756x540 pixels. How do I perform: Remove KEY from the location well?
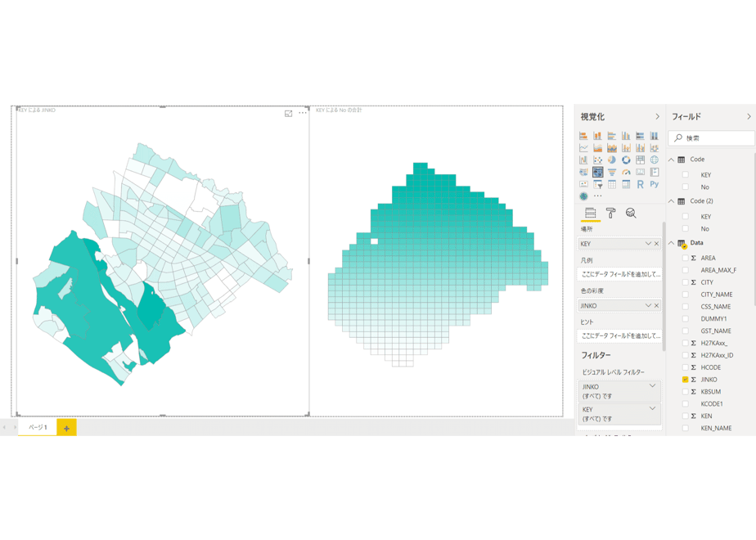[x=656, y=244]
